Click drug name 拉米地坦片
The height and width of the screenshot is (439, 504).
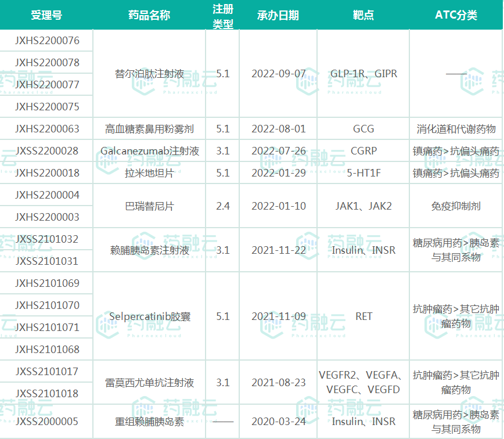(x=149, y=173)
